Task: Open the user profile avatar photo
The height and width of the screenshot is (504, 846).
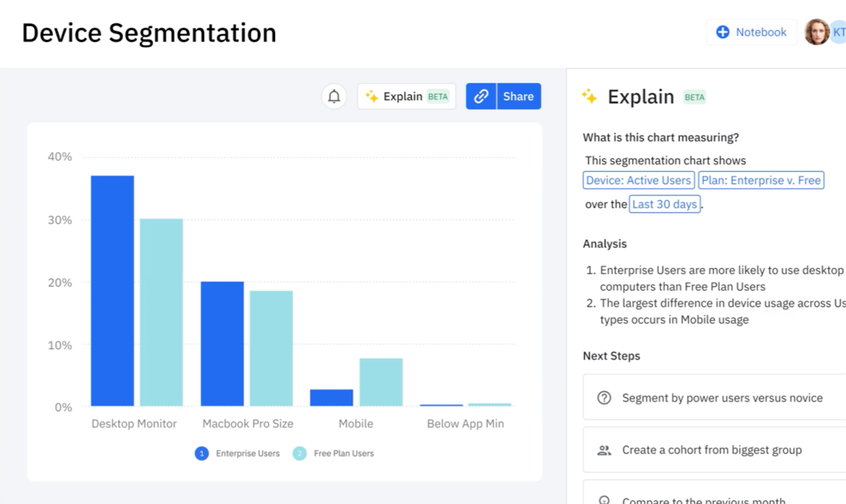Action: pyautogui.click(x=817, y=32)
